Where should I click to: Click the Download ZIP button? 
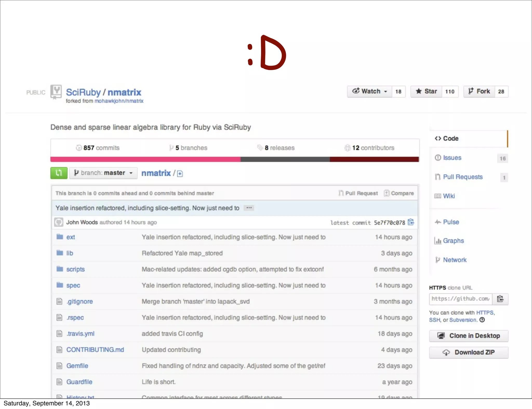469,352
